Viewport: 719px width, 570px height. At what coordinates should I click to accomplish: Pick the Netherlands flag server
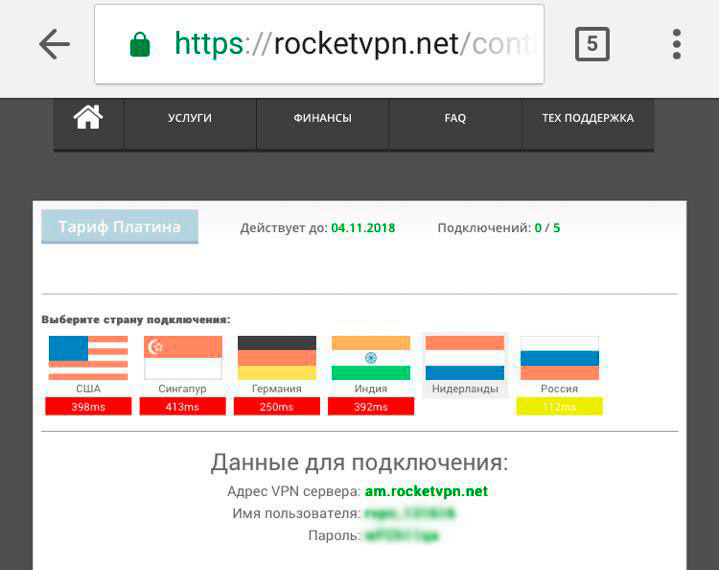click(465, 358)
